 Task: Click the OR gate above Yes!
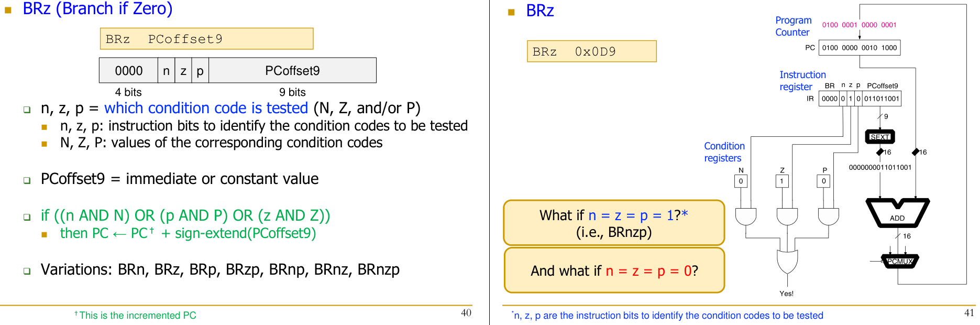tap(787, 261)
